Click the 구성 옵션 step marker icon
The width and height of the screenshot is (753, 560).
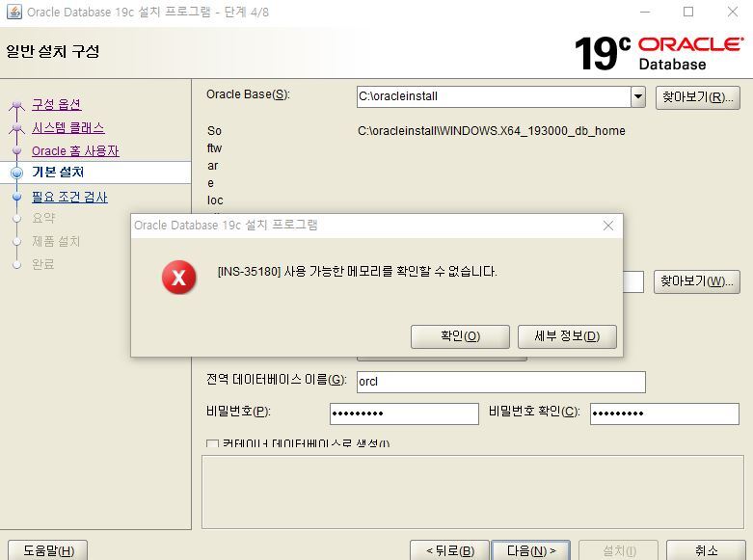pyautogui.click(x=16, y=105)
